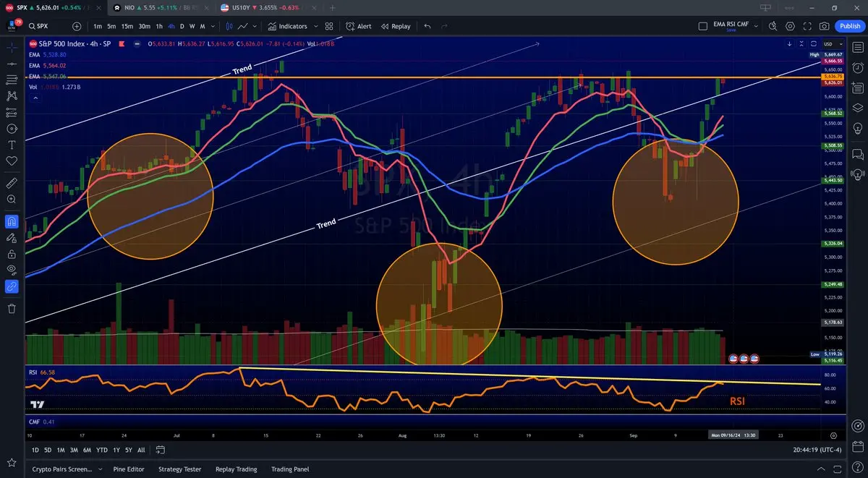Enter fullscreen mode
The height and width of the screenshot is (478, 868).
click(807, 26)
